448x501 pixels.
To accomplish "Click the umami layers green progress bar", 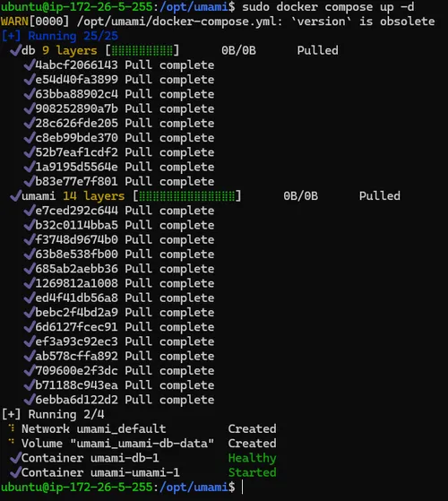I will [x=186, y=196].
